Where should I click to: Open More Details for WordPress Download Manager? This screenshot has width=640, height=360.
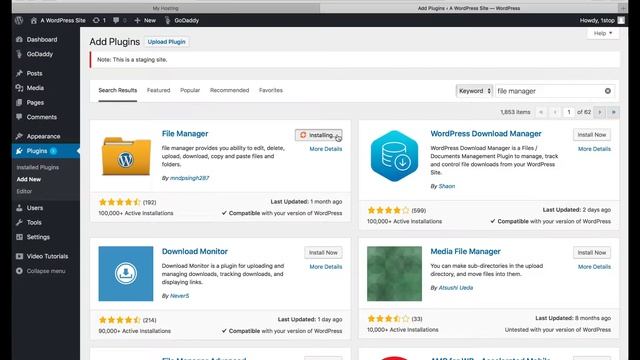pos(594,149)
